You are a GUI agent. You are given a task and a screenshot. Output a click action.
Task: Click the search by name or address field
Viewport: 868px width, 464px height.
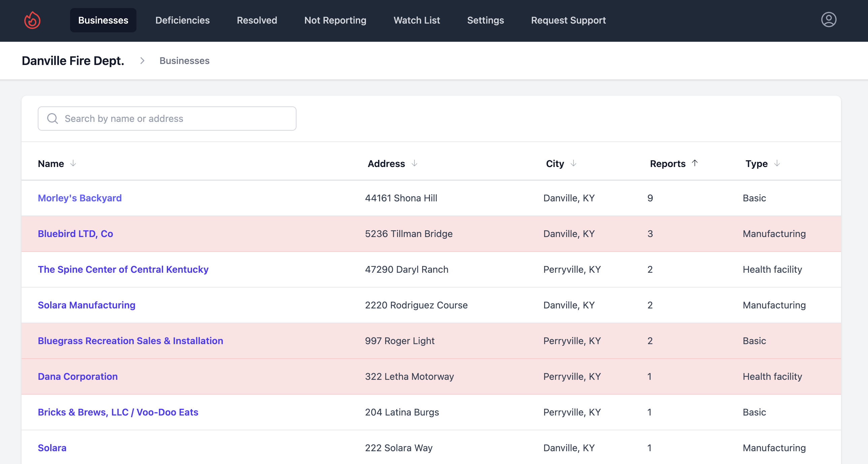click(x=167, y=118)
